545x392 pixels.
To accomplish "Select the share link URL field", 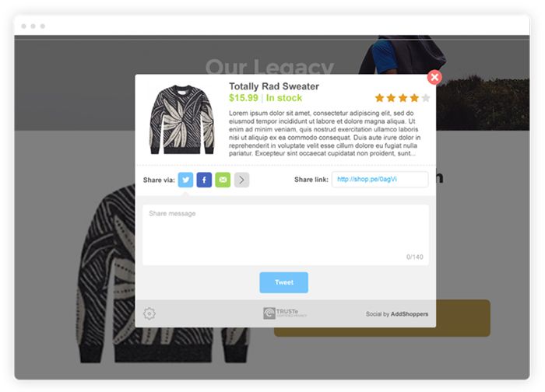I will pyautogui.click(x=380, y=179).
